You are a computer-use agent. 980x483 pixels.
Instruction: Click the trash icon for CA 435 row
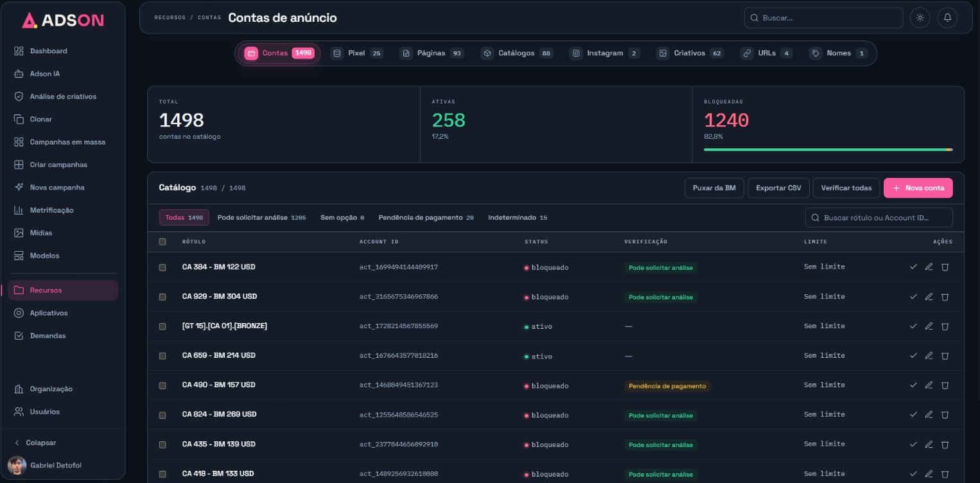click(x=945, y=444)
